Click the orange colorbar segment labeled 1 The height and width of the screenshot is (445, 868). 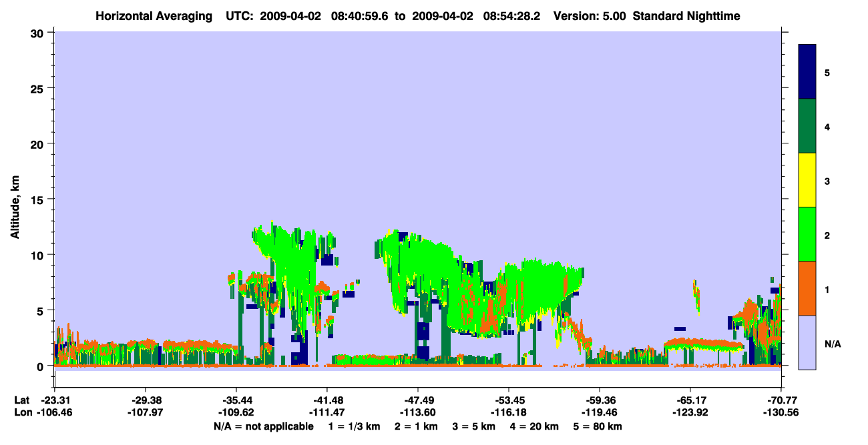pos(807,288)
